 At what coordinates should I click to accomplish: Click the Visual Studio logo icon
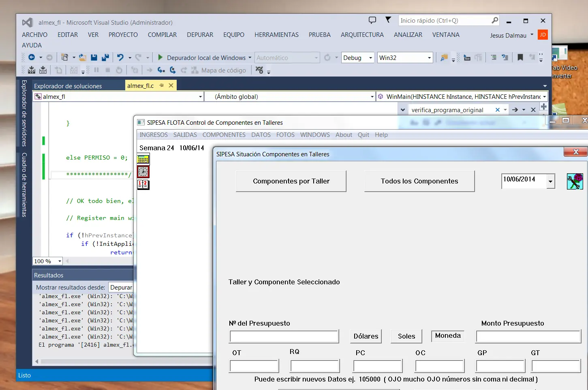[27, 23]
